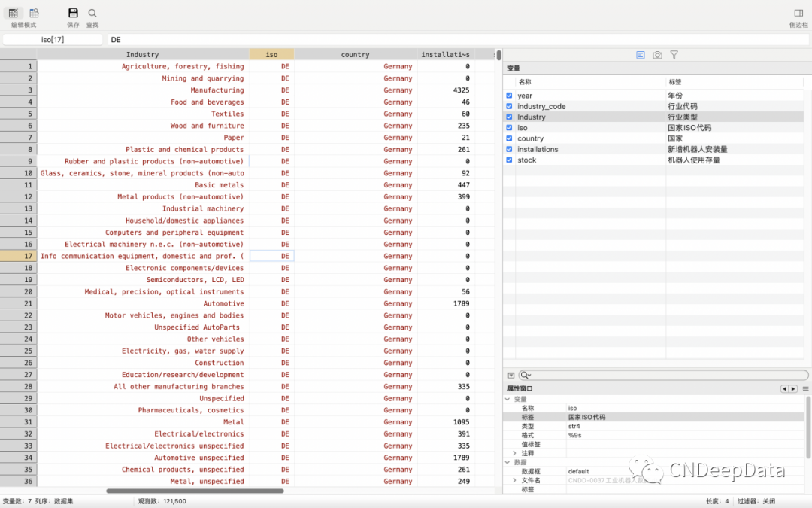812x508 pixels.
Task: Open the filter funnel icon
Action: click(x=674, y=55)
